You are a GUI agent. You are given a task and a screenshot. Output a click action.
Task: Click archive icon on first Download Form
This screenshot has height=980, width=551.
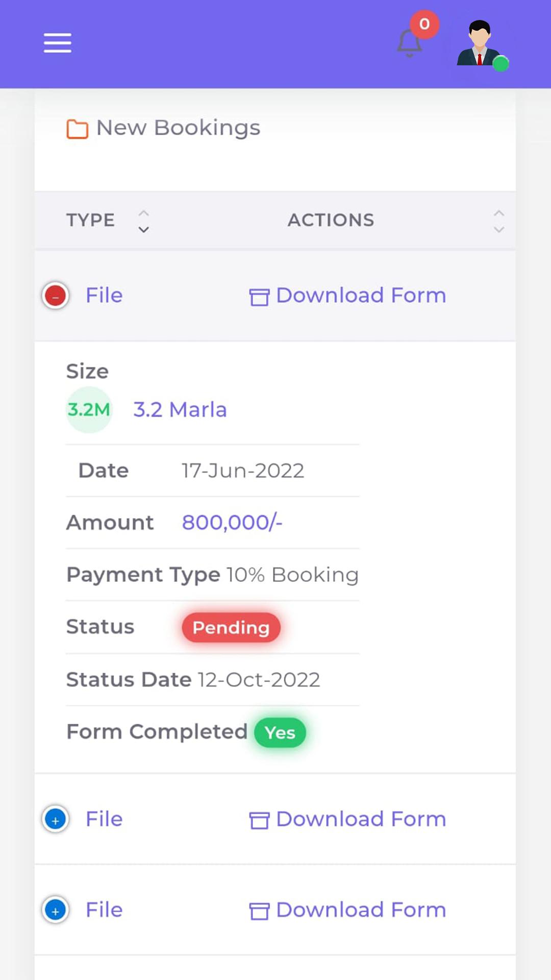pyautogui.click(x=259, y=297)
